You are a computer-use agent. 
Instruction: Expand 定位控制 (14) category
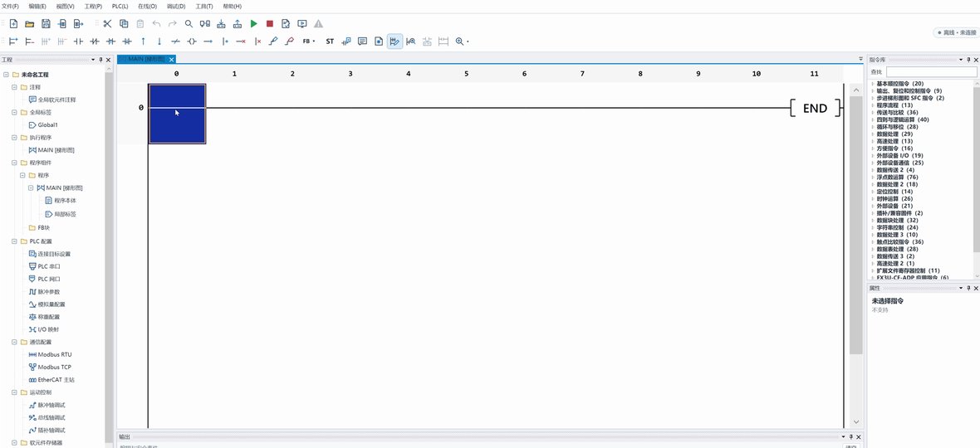point(873,192)
